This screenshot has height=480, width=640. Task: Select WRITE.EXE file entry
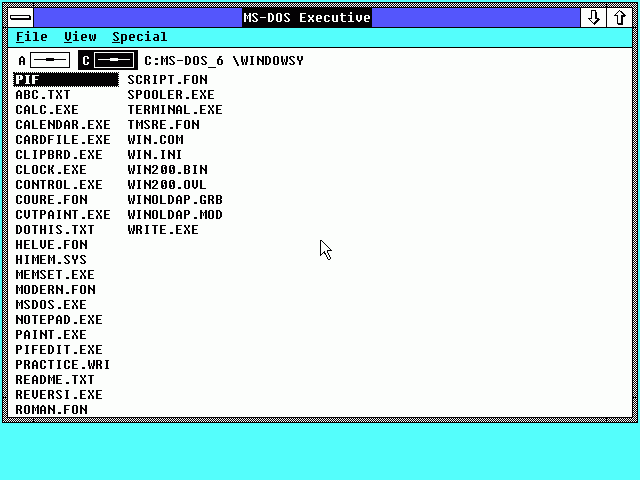(162, 230)
